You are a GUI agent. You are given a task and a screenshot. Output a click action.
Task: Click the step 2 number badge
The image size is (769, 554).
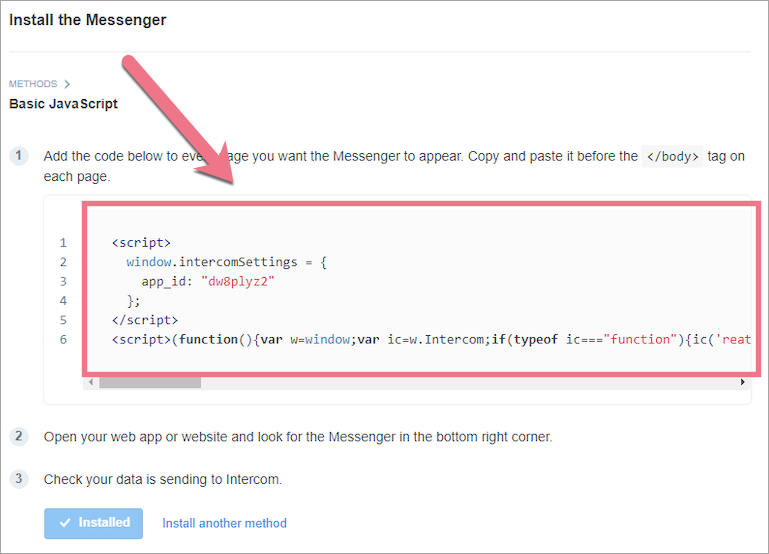pyautogui.click(x=19, y=436)
